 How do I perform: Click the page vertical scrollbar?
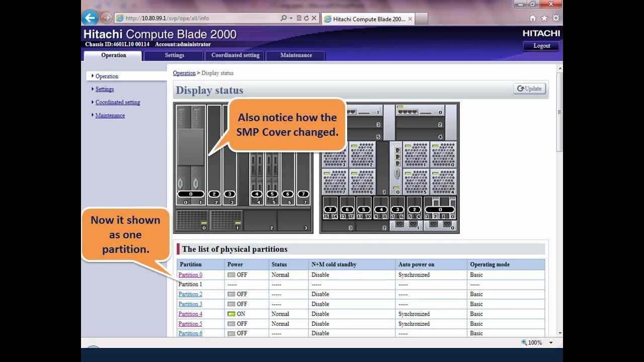tap(559, 112)
